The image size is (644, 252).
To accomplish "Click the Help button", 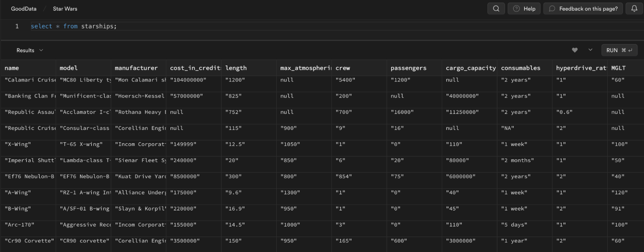I will point(524,9).
